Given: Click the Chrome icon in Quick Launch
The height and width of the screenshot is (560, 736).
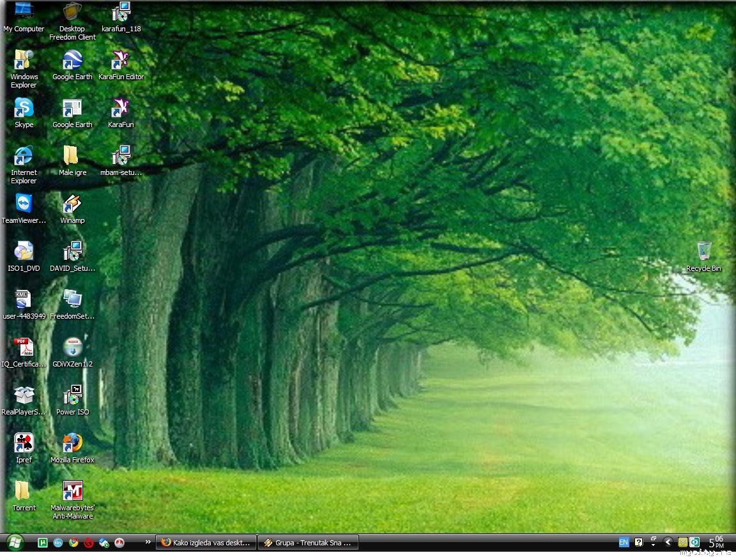Looking at the screenshot, I should tap(73, 543).
